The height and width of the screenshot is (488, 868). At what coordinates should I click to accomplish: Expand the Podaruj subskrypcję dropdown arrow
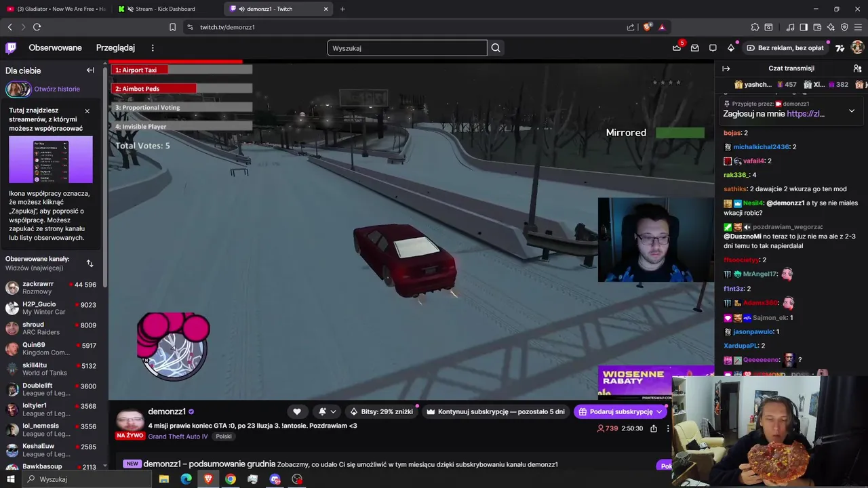point(659,411)
